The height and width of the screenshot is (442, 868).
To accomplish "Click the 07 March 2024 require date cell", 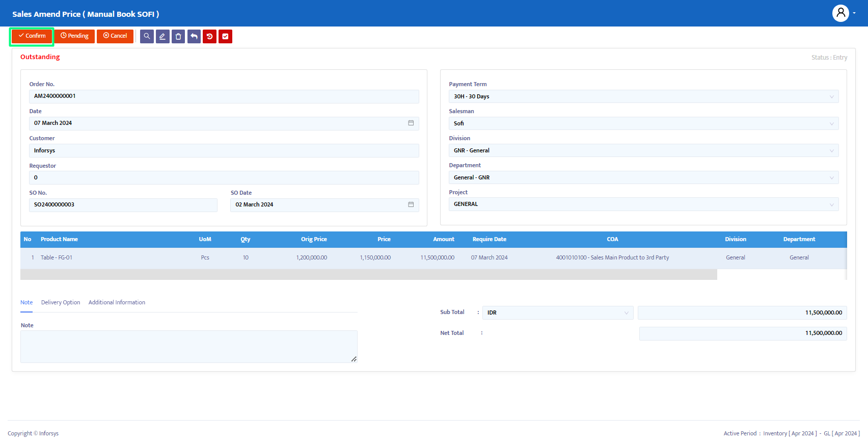I will (x=490, y=257).
